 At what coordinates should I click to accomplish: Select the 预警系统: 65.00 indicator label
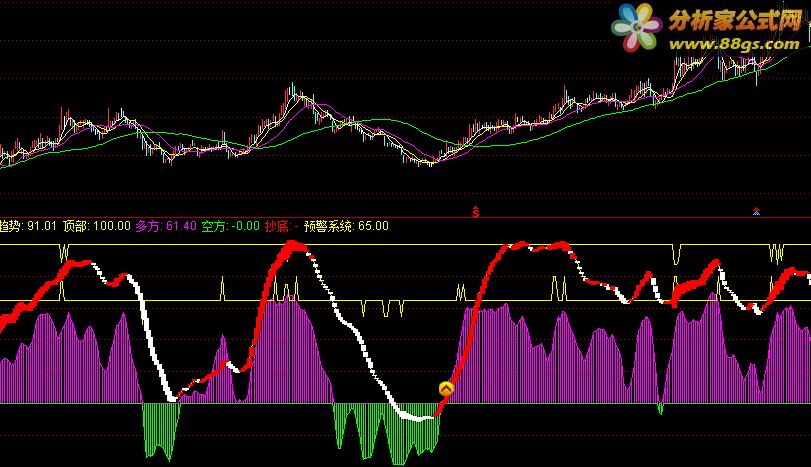pyautogui.click(x=346, y=226)
